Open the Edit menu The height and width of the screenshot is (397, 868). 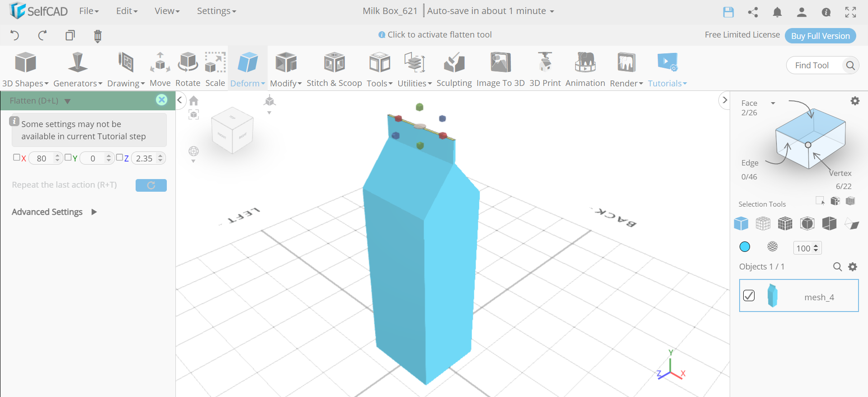[127, 11]
